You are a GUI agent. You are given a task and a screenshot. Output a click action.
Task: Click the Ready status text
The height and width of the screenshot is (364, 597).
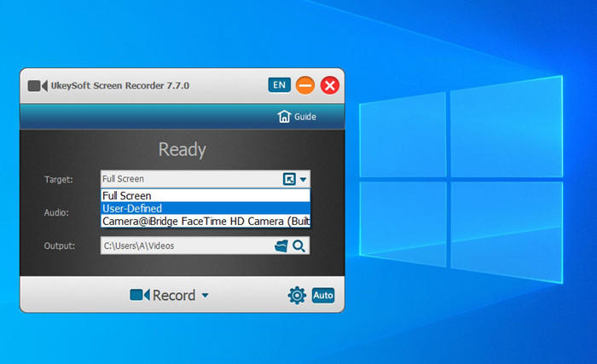[183, 149]
